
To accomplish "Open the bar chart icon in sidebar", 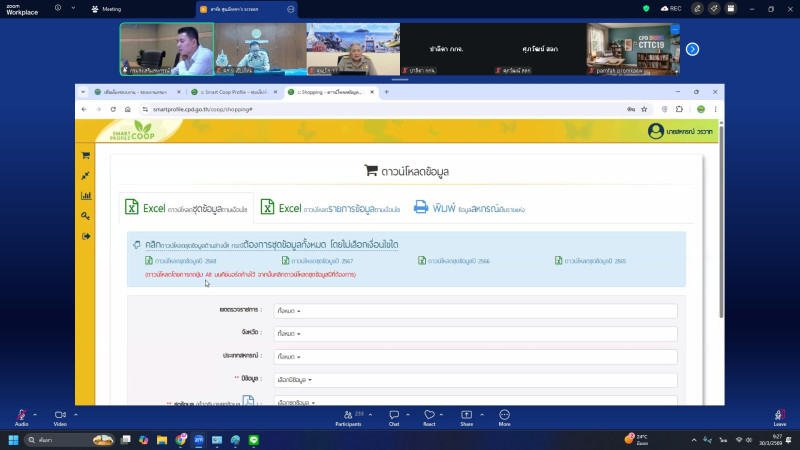I will (86, 196).
